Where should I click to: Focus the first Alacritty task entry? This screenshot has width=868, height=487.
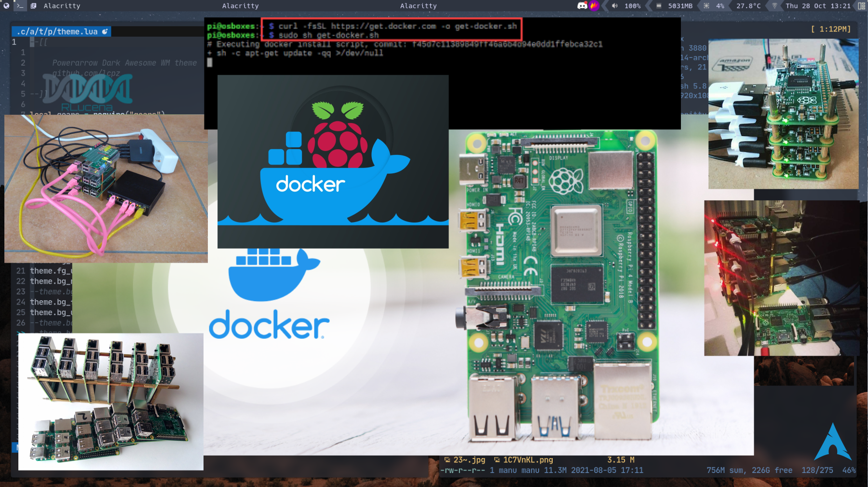(x=62, y=6)
